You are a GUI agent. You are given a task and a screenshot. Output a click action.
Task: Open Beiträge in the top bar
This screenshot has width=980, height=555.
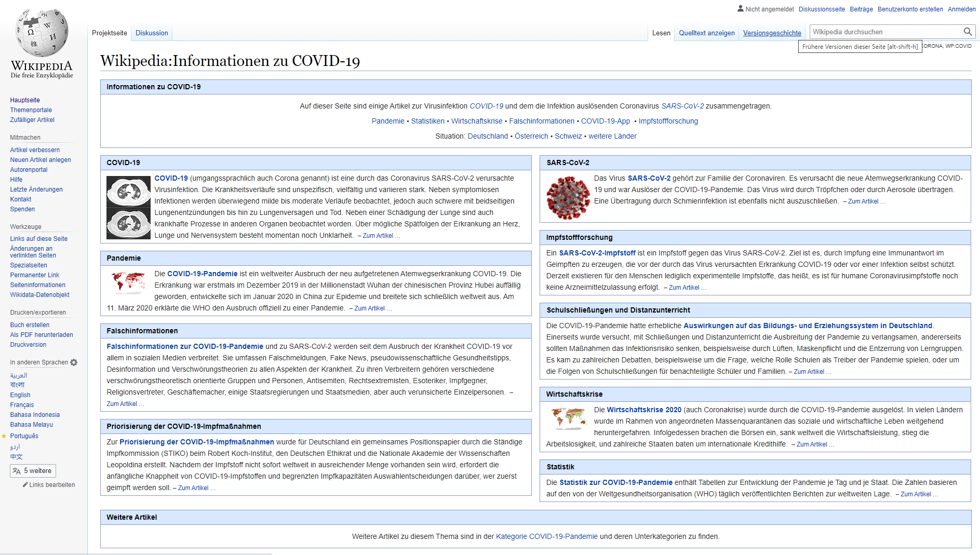pos(861,9)
